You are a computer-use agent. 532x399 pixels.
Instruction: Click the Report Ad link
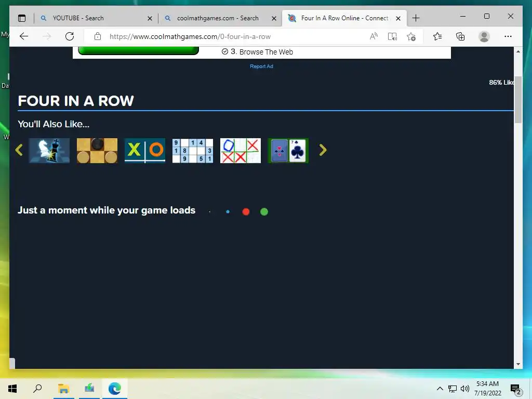(x=261, y=66)
